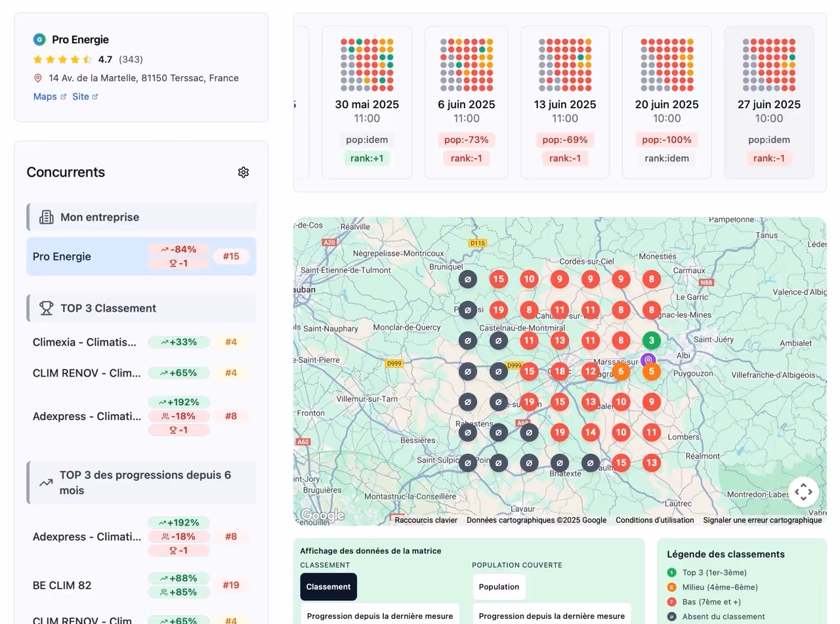This screenshot has width=840, height=624.
Task: Select Classement progression depuis la dernière mesure
Action: point(380,615)
